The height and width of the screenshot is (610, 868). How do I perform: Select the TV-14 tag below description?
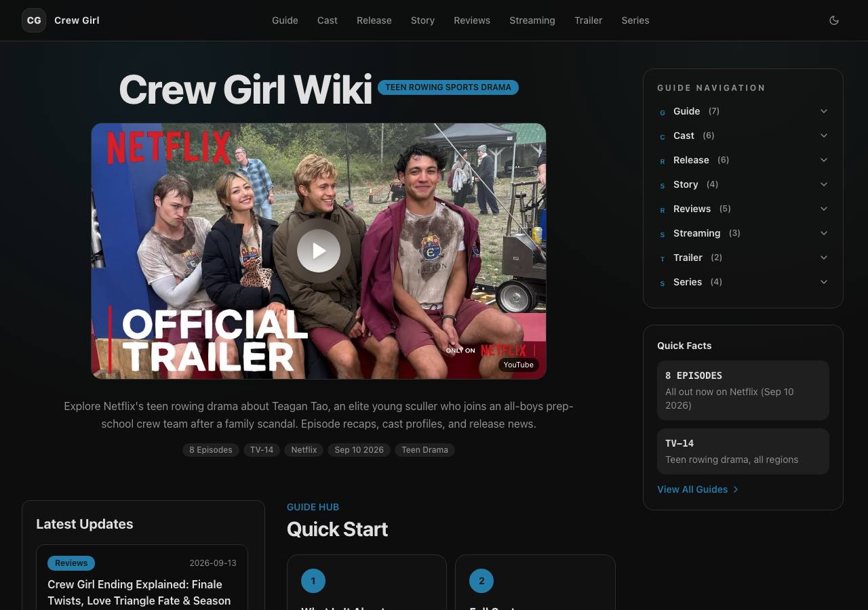[x=262, y=449]
